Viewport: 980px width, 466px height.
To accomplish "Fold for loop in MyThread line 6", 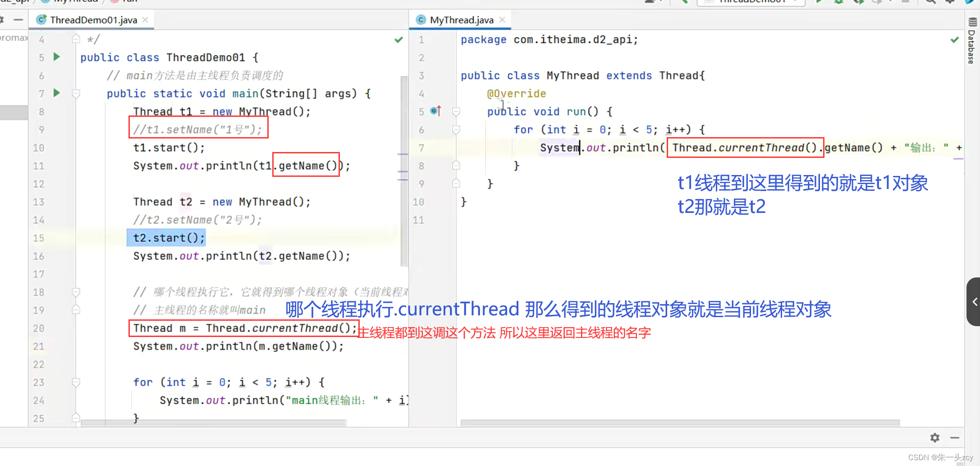I will pyautogui.click(x=456, y=129).
